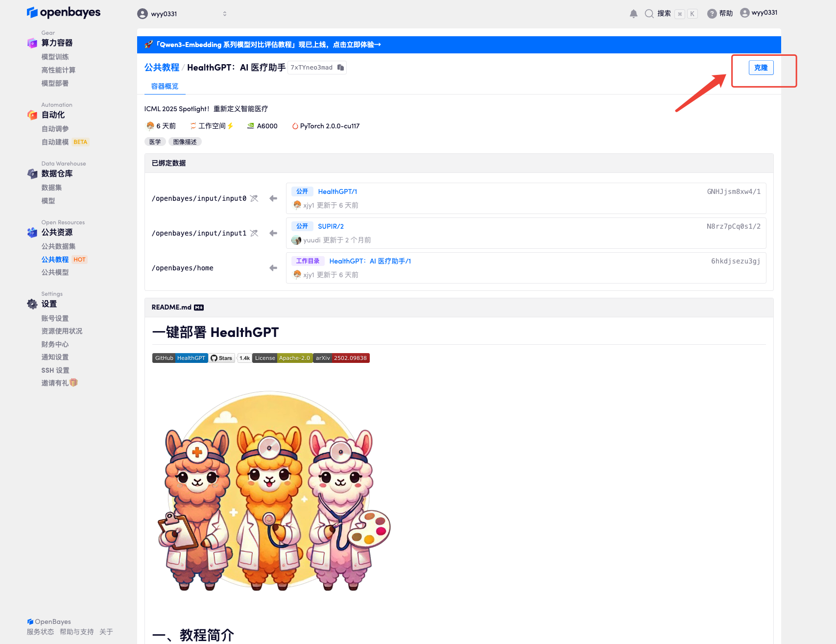Click the Qwen3-Embedding announcement banner
836x644 pixels.
(x=263, y=45)
